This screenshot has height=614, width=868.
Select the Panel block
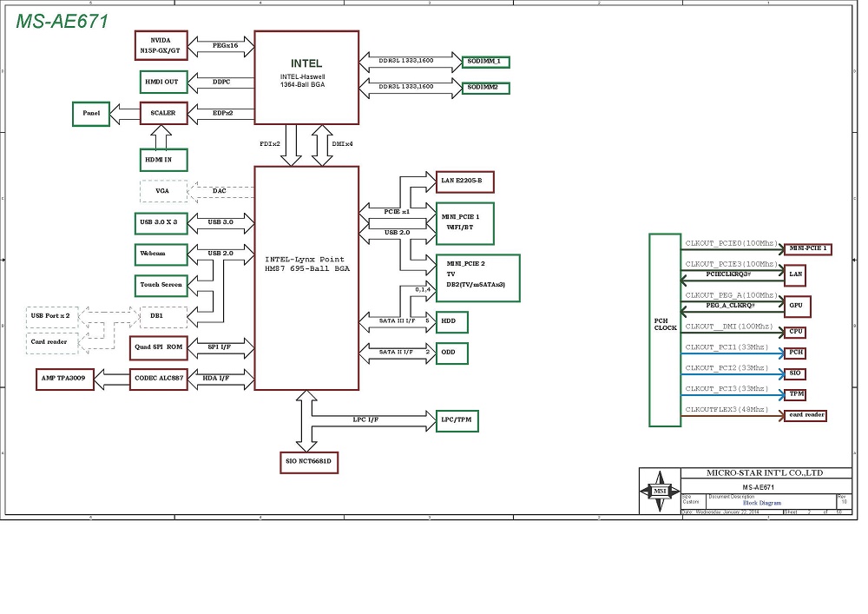(91, 114)
